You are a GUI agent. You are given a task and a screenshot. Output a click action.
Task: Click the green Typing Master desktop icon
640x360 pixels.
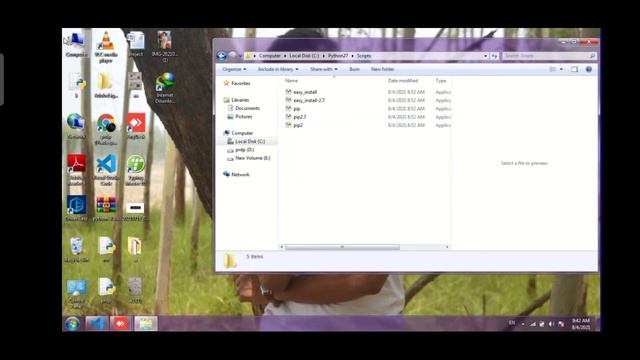[136, 170]
